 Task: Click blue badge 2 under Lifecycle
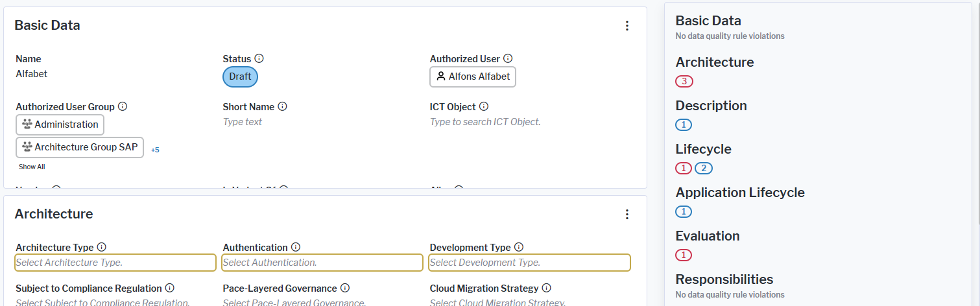pos(704,169)
